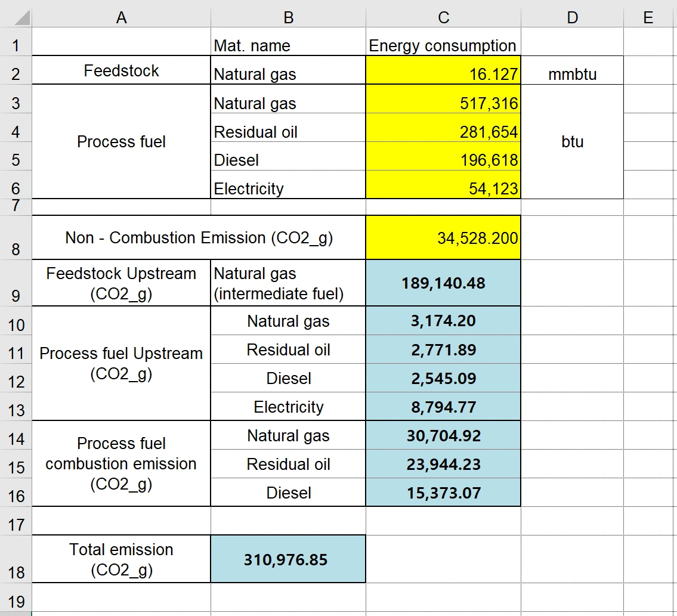Click the Residual oil energy value 281,654
The height and width of the screenshot is (616, 677).
pyautogui.click(x=443, y=128)
